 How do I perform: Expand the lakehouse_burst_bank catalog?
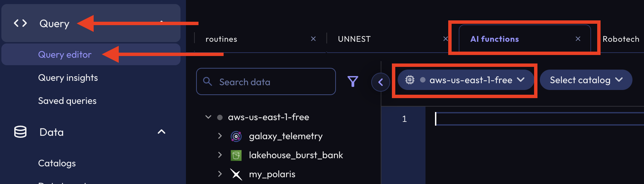pos(220,155)
